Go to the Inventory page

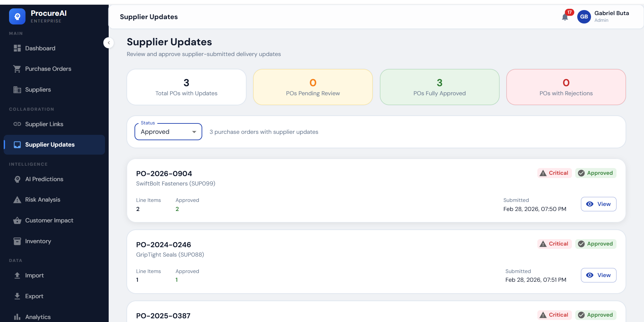click(x=38, y=241)
